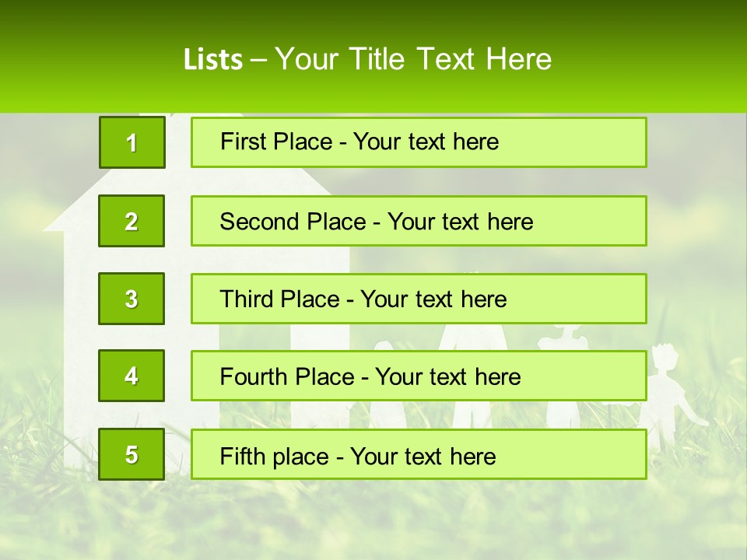
Task: Select the number 2 green box
Action: 132,221
